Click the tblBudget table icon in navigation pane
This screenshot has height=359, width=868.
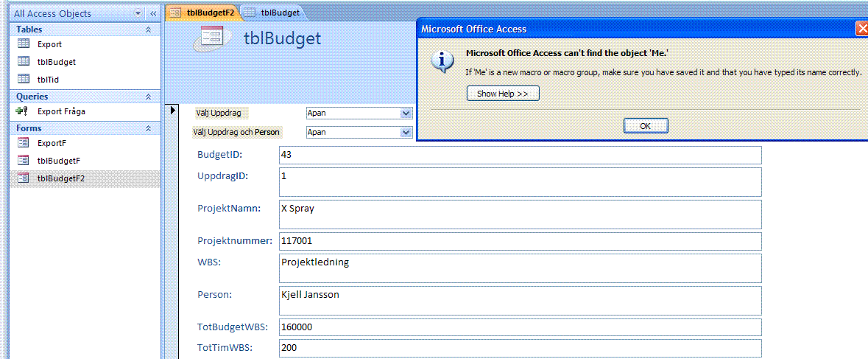point(24,61)
